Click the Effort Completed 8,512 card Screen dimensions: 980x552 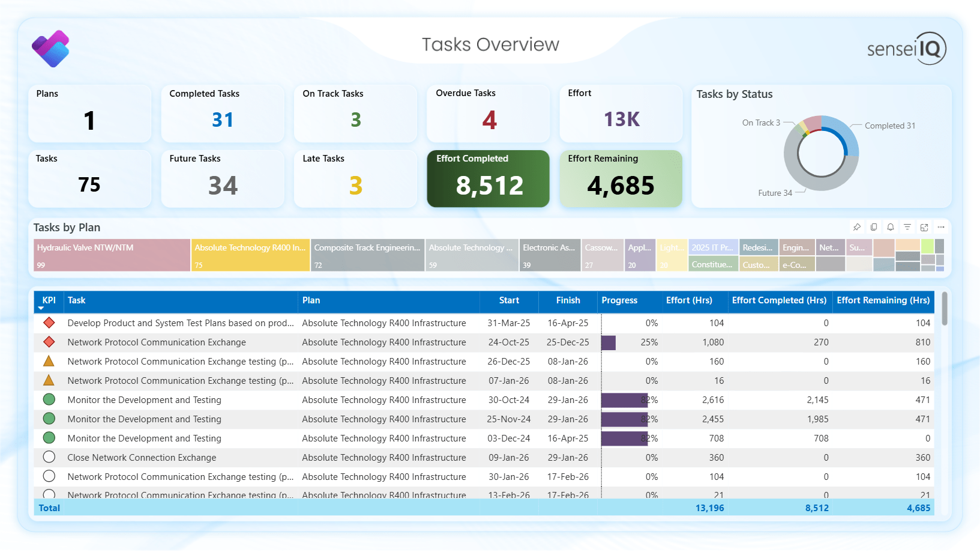[x=488, y=178]
